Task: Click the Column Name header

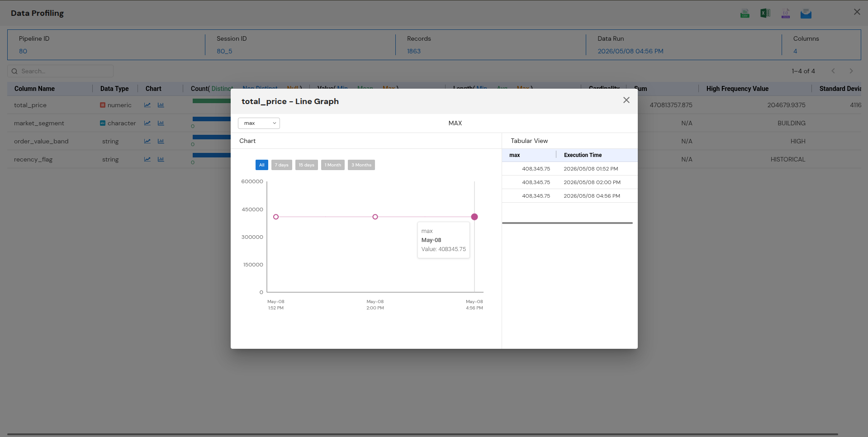Action: pyautogui.click(x=34, y=89)
